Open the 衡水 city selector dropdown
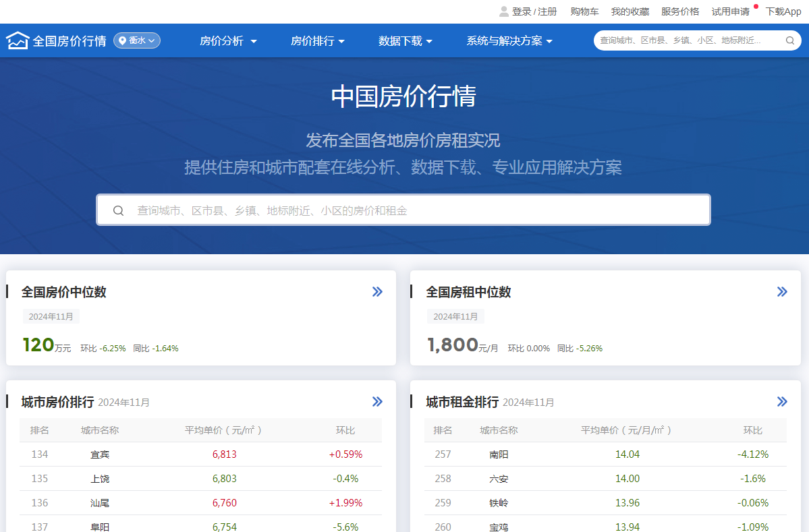809x532 pixels. 136,40
